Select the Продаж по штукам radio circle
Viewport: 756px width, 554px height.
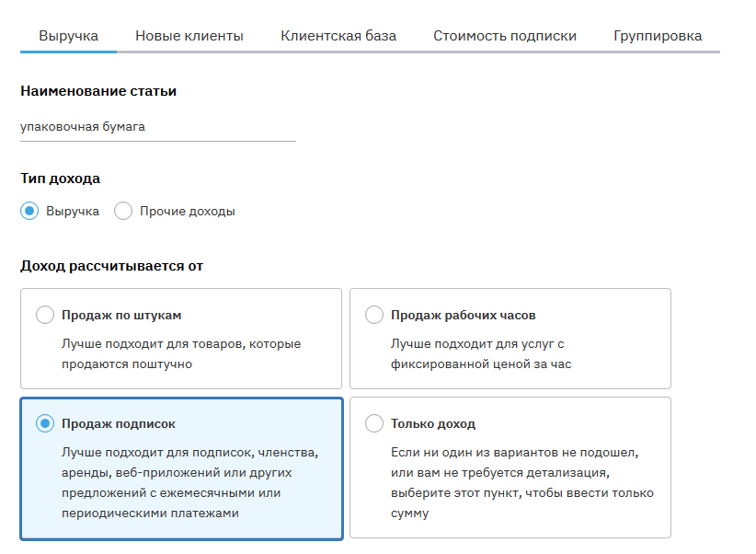pos(45,316)
